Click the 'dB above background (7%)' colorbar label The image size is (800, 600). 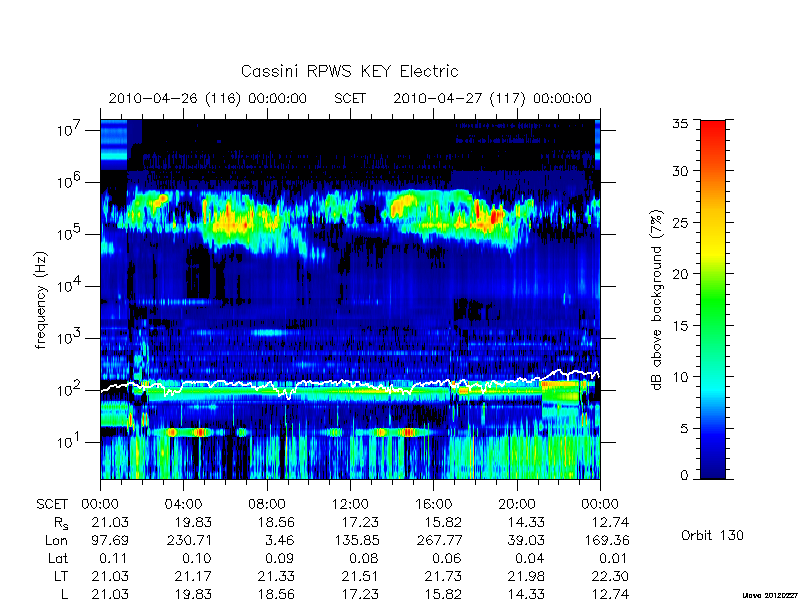(x=658, y=300)
